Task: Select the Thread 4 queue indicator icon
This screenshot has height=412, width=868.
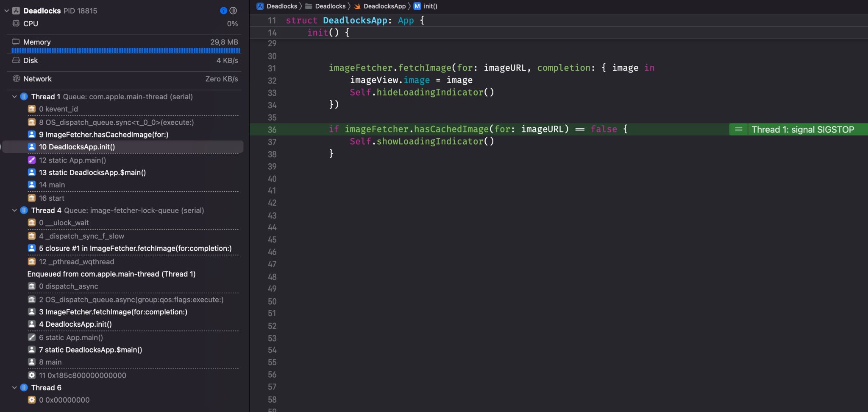Action: [24, 210]
